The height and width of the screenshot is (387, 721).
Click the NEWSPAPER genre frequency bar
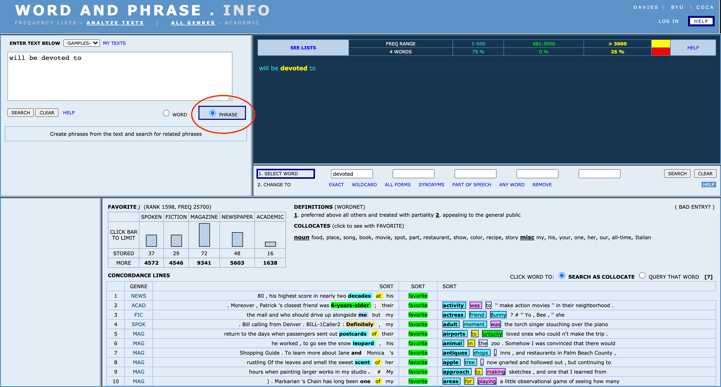(x=237, y=239)
